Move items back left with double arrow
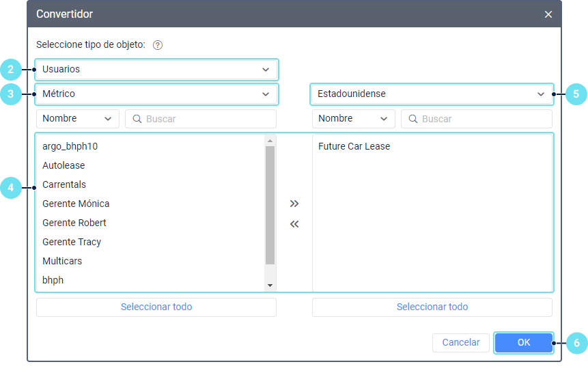Image resolution: width=588 pixels, height=375 pixels. click(294, 224)
